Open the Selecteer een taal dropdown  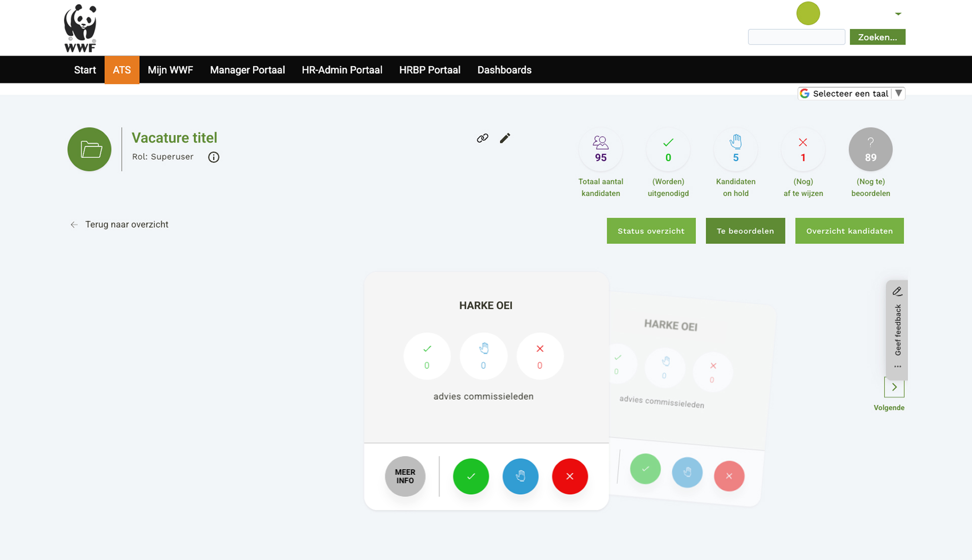click(852, 94)
